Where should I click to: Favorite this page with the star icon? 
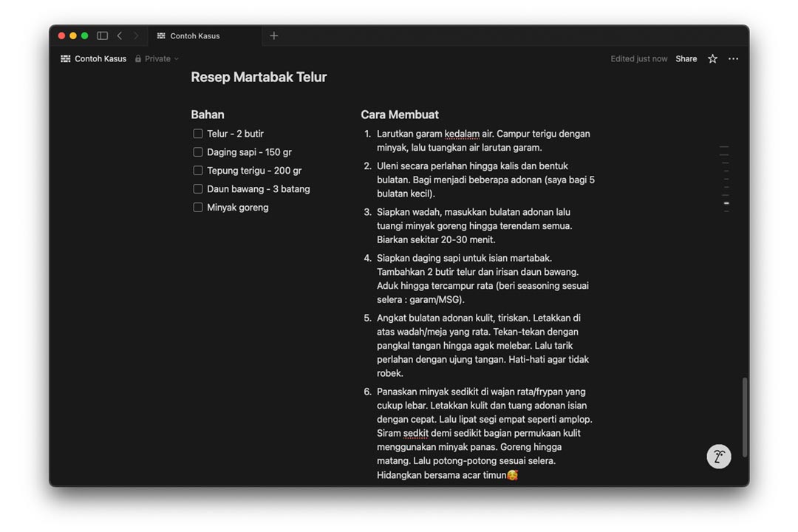click(x=712, y=58)
